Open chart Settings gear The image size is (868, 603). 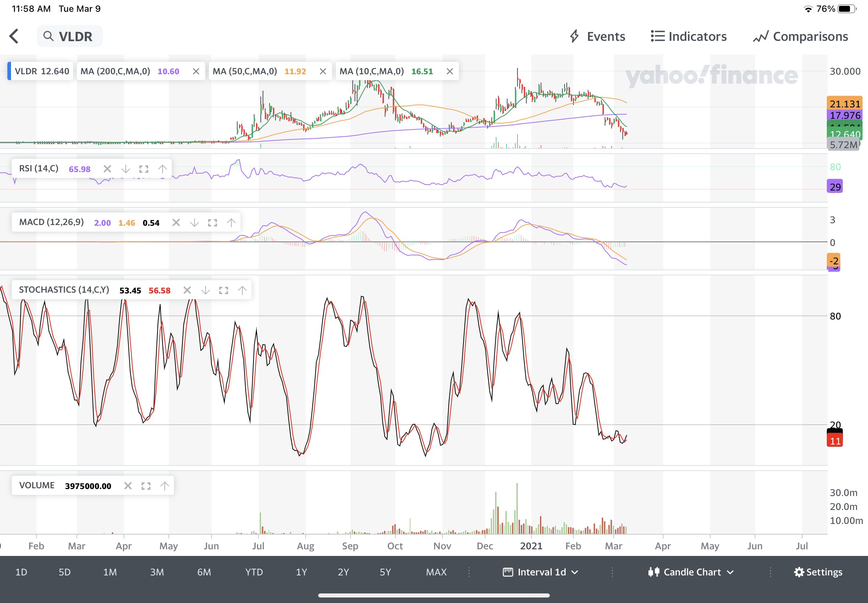point(818,572)
